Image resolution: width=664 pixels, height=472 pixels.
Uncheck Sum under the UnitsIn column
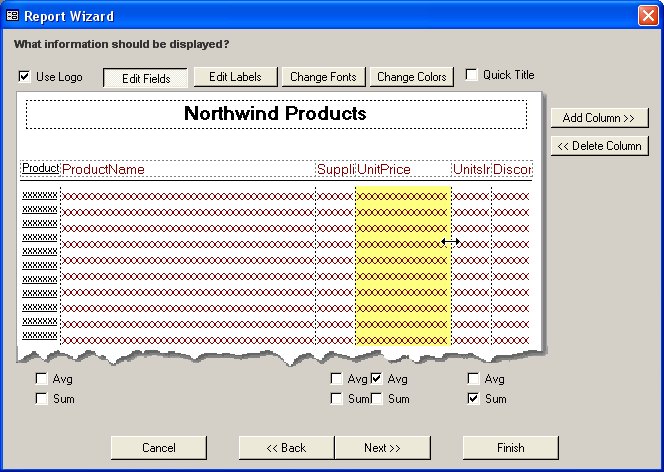pyautogui.click(x=473, y=398)
